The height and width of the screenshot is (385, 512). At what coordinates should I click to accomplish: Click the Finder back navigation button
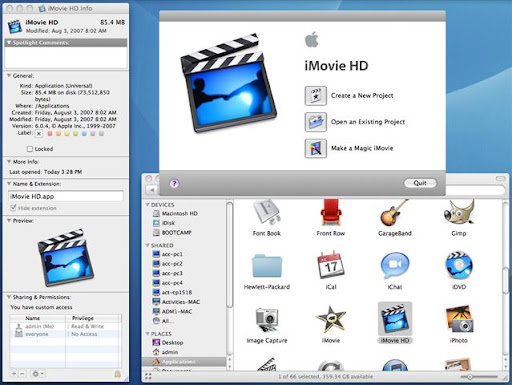click(x=152, y=190)
